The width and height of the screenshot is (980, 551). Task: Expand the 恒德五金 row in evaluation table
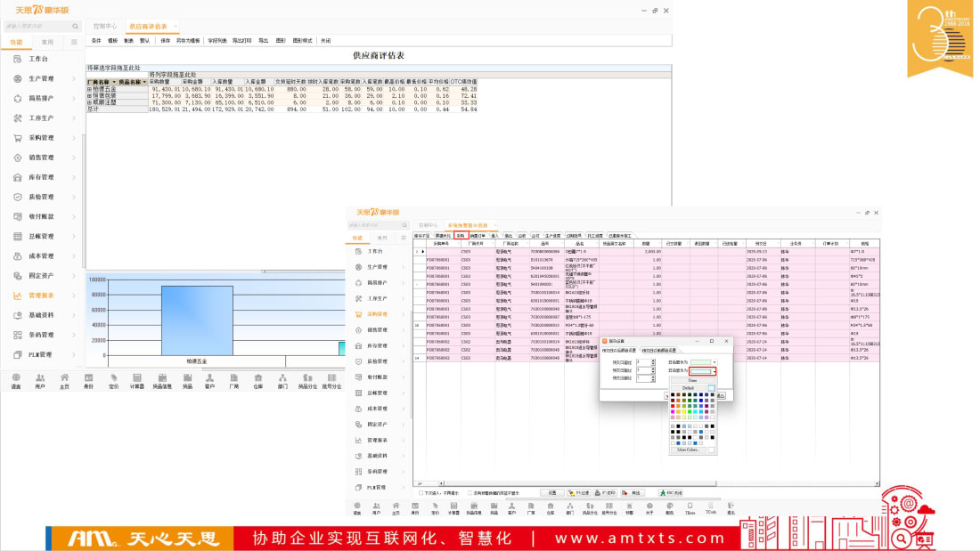click(89, 90)
